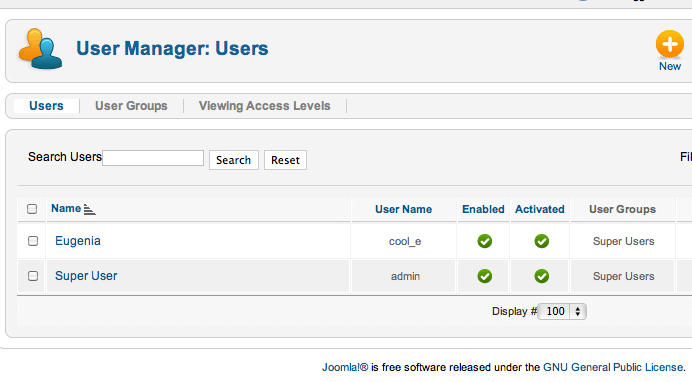Toggle Enabled status for Super User
The width and height of the screenshot is (692, 382).
(x=484, y=276)
